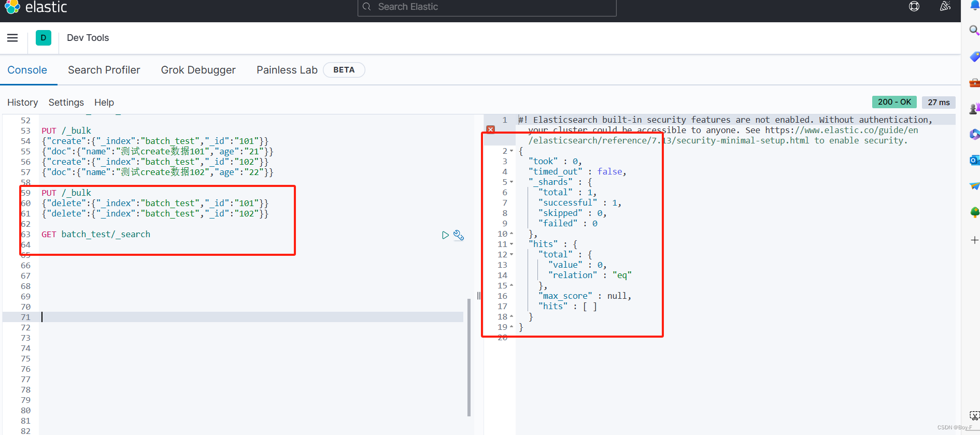The image size is (980, 435).
Task: Add a sidebar app with plus icon
Action: click(x=974, y=240)
